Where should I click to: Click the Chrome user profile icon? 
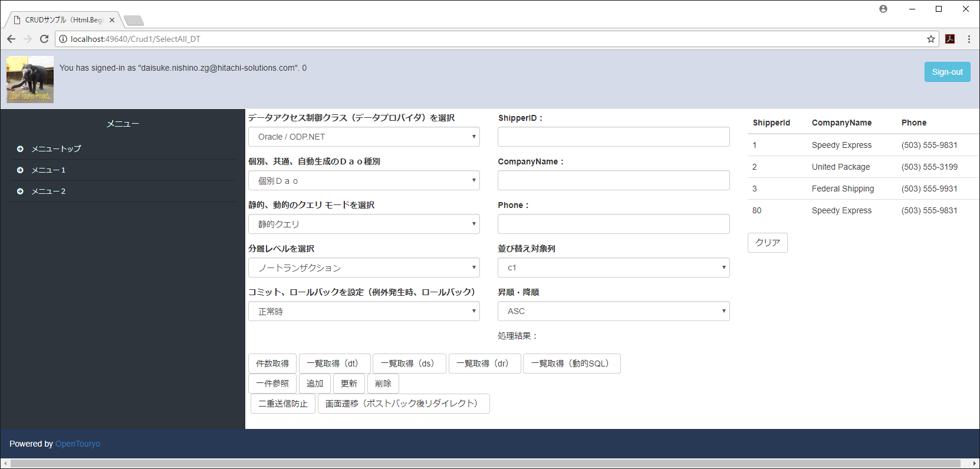pyautogui.click(x=883, y=9)
